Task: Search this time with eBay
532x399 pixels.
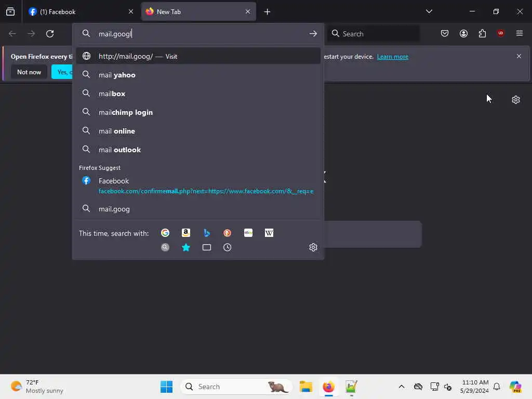Action: pyautogui.click(x=248, y=233)
